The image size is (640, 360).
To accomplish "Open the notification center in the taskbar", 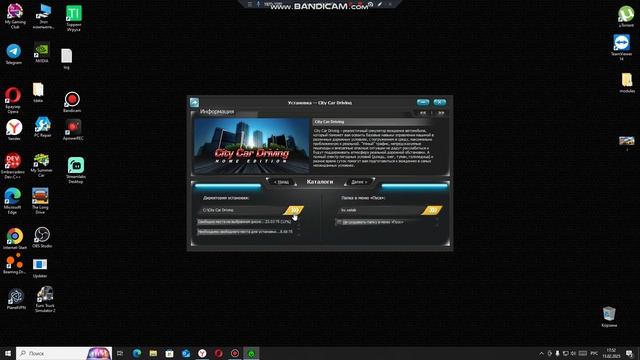I will coord(629,353).
